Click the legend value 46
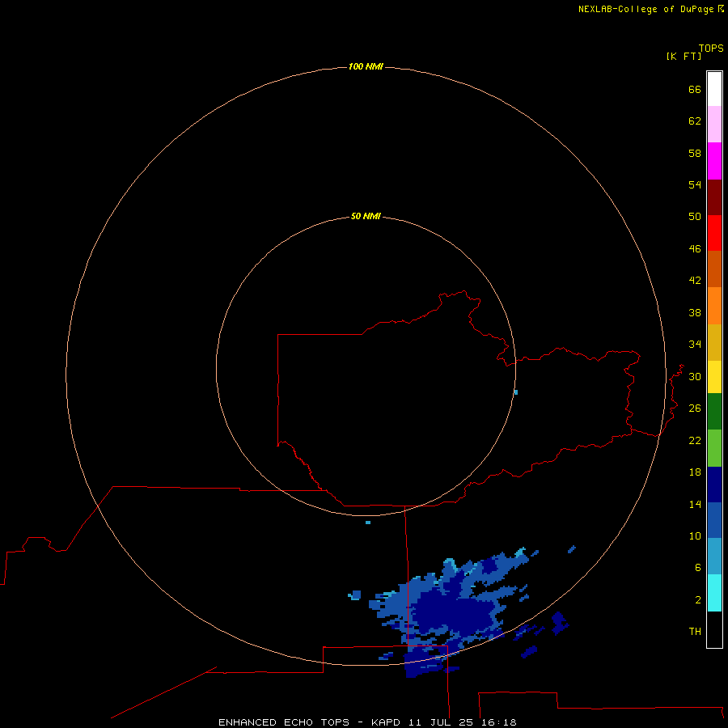This screenshot has width=728, height=728. [695, 248]
